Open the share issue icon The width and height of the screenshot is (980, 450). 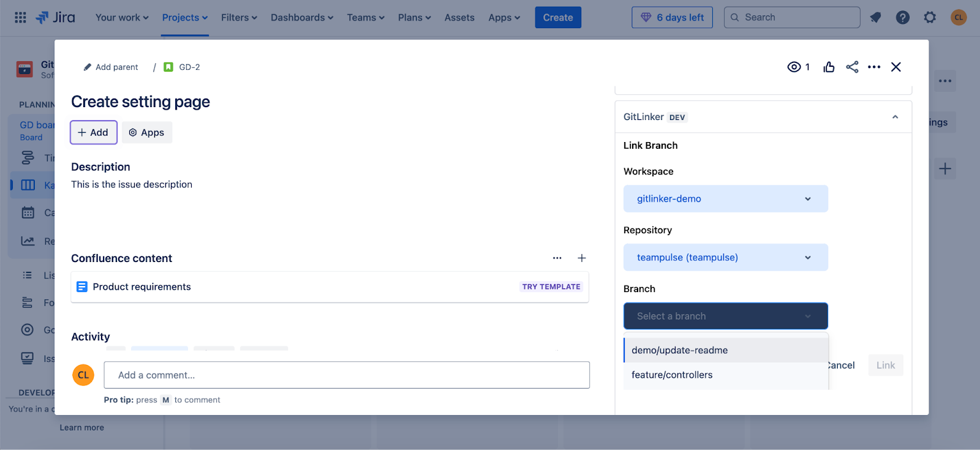click(852, 67)
